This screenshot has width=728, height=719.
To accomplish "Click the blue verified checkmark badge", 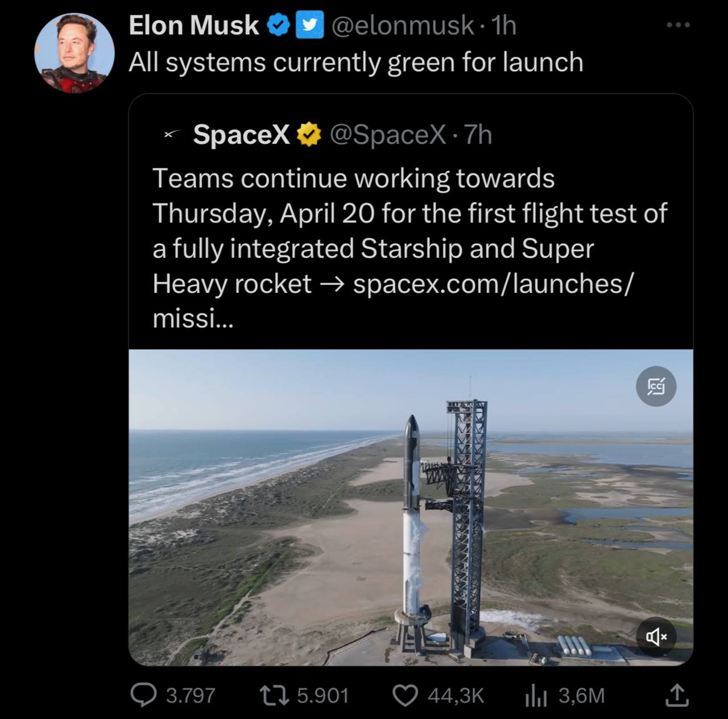I will [278, 26].
